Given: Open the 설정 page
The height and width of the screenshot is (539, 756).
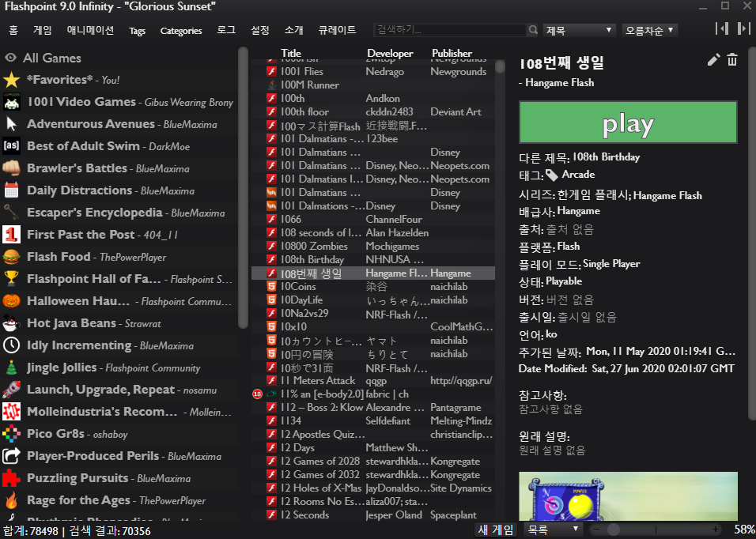Looking at the screenshot, I should (x=260, y=30).
